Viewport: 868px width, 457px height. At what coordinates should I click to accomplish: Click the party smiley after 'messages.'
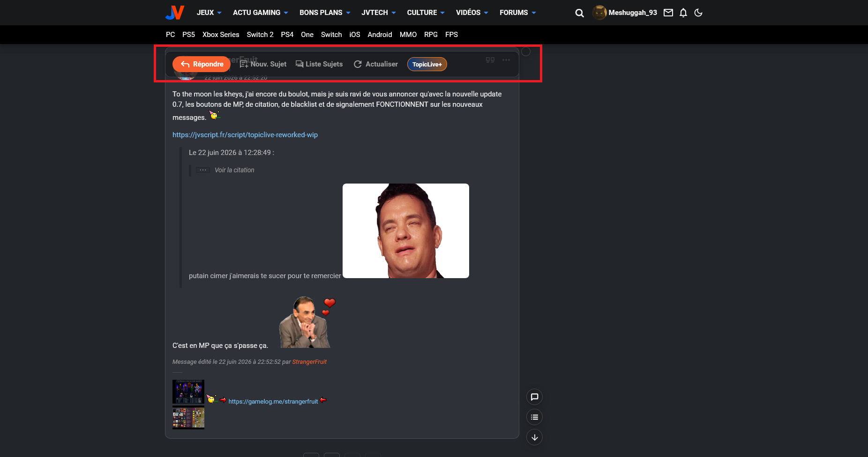point(214,115)
